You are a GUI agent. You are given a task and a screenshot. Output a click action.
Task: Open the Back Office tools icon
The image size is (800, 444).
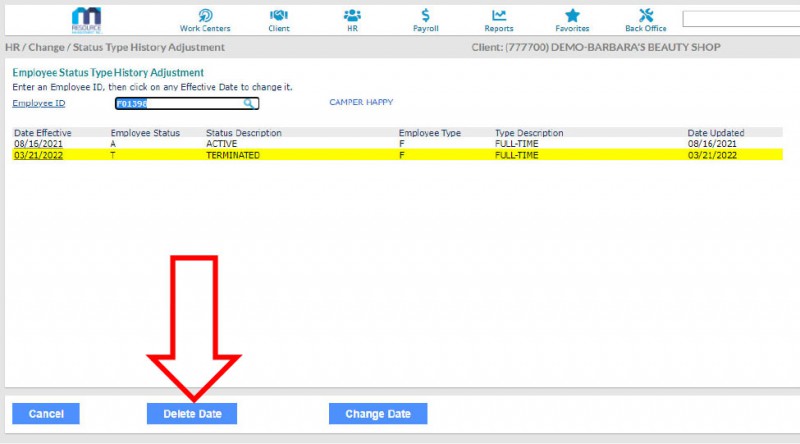pos(645,15)
